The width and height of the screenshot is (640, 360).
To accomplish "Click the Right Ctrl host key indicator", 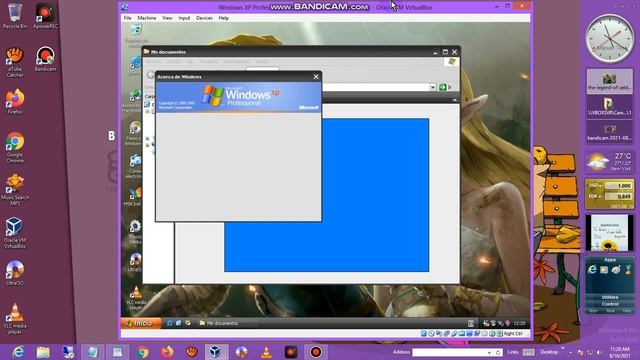I will click(513, 333).
